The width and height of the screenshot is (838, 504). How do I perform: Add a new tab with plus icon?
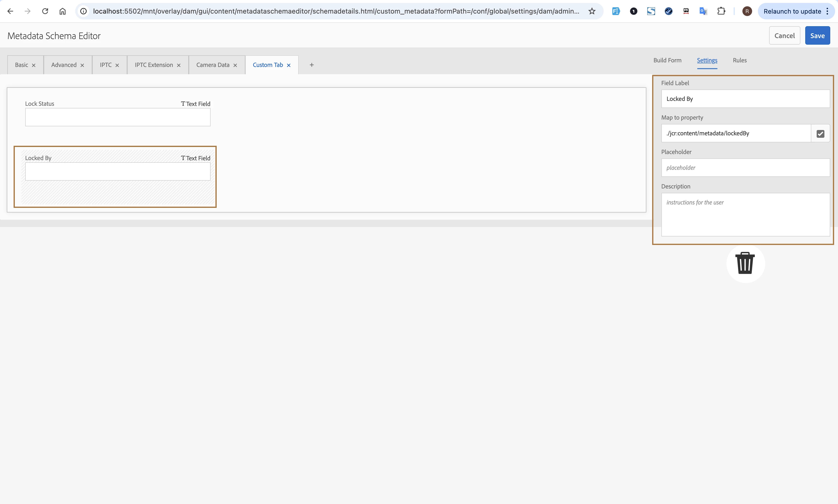pos(312,65)
